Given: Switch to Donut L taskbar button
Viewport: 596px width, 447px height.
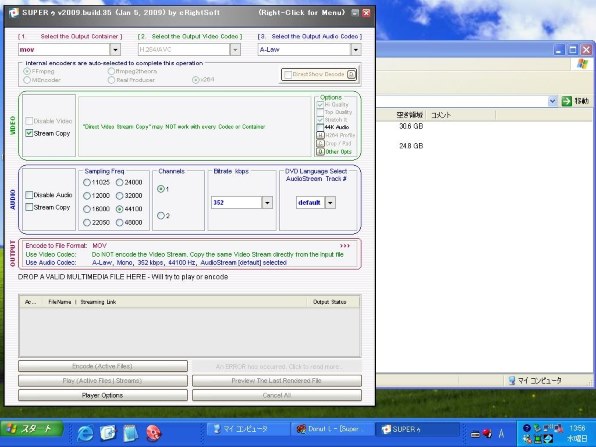Looking at the screenshot, I should pyautogui.click(x=332, y=429).
